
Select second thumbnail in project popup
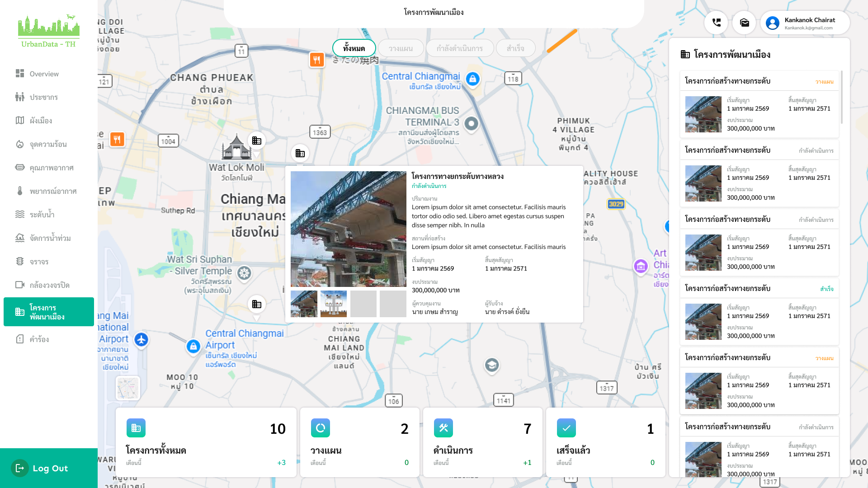pos(334,304)
